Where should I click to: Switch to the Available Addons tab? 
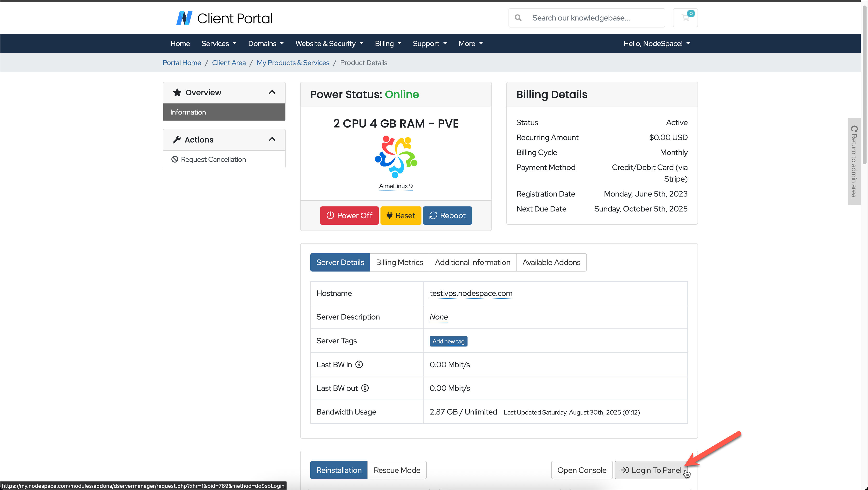point(551,262)
